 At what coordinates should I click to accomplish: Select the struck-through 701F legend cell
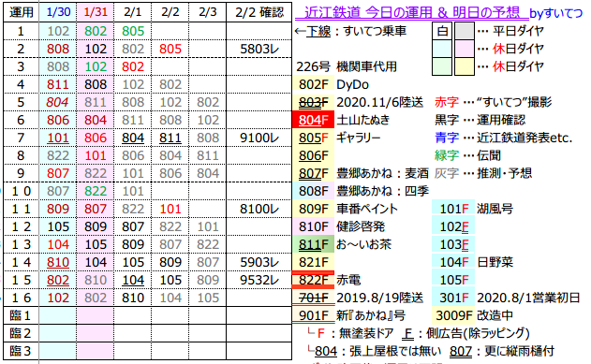313,298
